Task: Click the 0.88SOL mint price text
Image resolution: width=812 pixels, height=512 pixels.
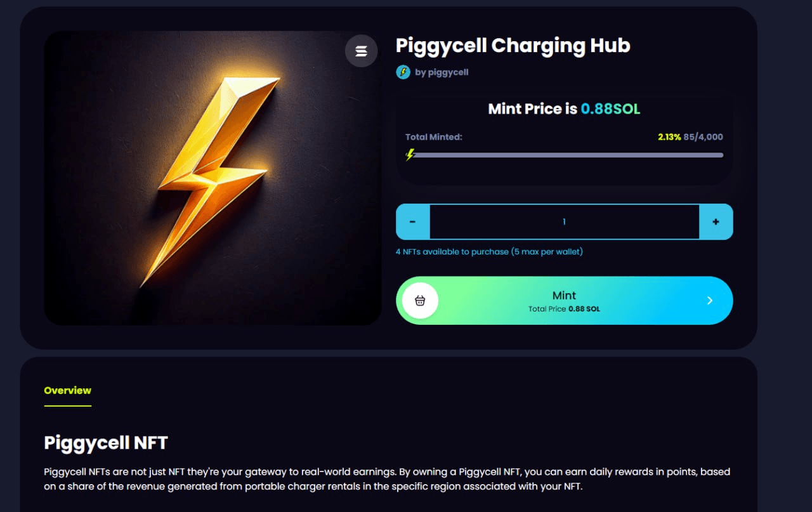Action: click(x=610, y=109)
